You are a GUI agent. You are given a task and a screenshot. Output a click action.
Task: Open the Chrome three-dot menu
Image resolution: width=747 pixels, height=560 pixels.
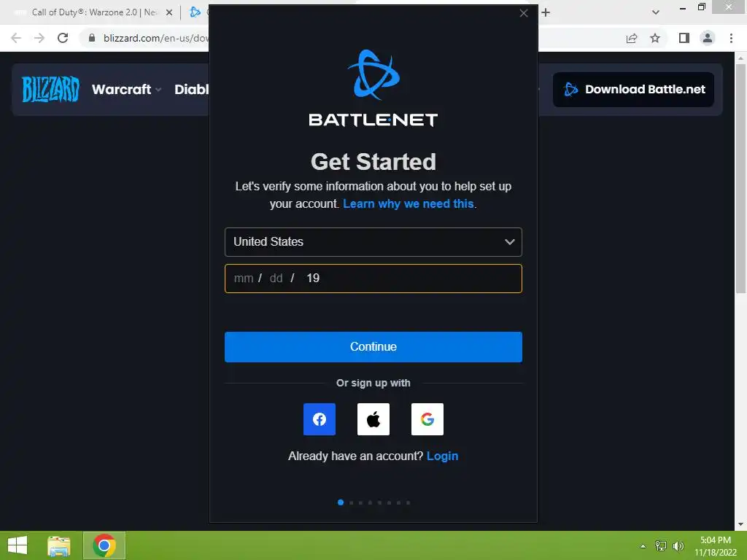point(731,38)
